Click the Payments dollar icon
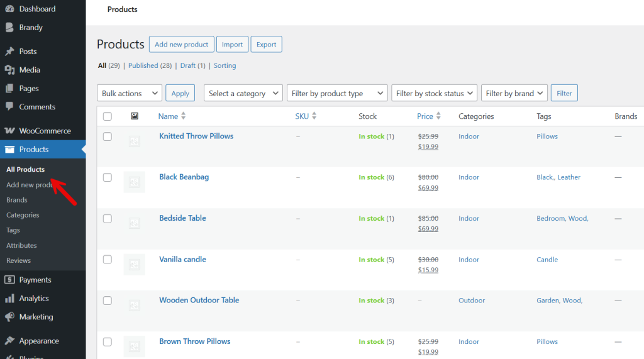Viewport: 644px width, 359px height. point(9,280)
